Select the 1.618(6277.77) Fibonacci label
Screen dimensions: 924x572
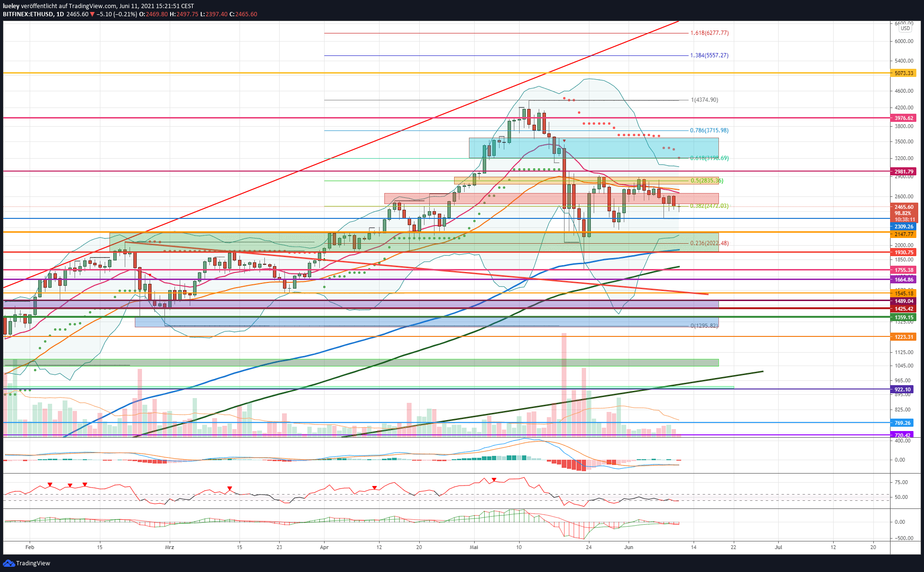coord(709,33)
